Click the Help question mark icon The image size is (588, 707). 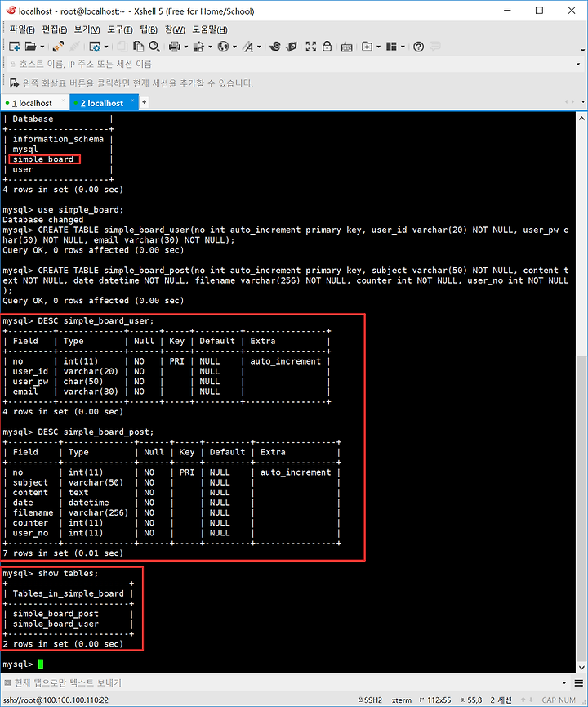coord(419,47)
